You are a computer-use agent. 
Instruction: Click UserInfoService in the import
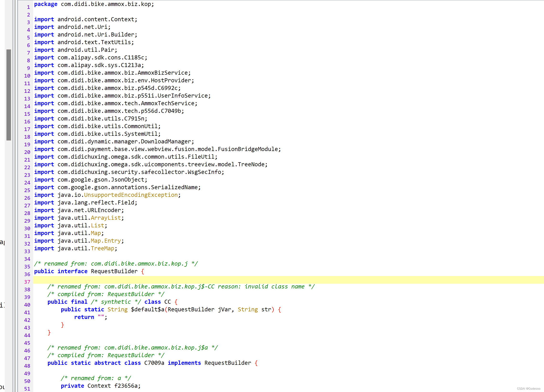coord(183,96)
